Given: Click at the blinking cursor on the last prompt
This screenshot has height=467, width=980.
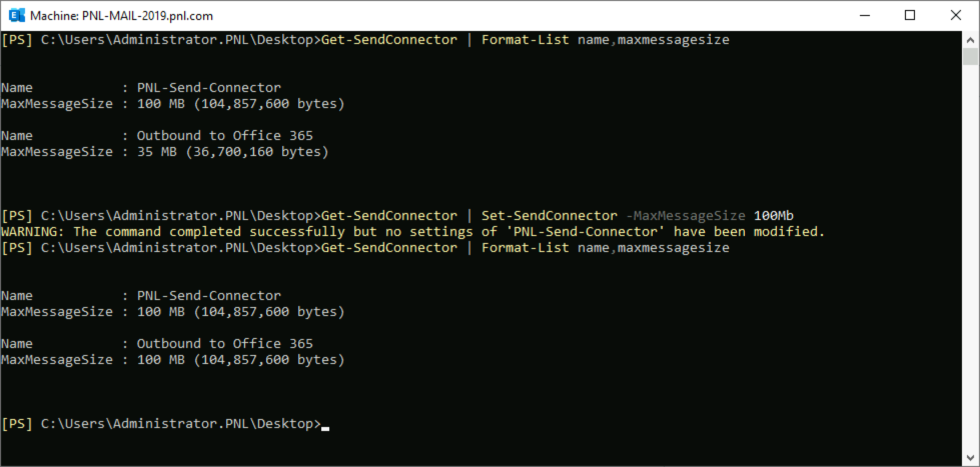Looking at the screenshot, I should pyautogui.click(x=325, y=428).
